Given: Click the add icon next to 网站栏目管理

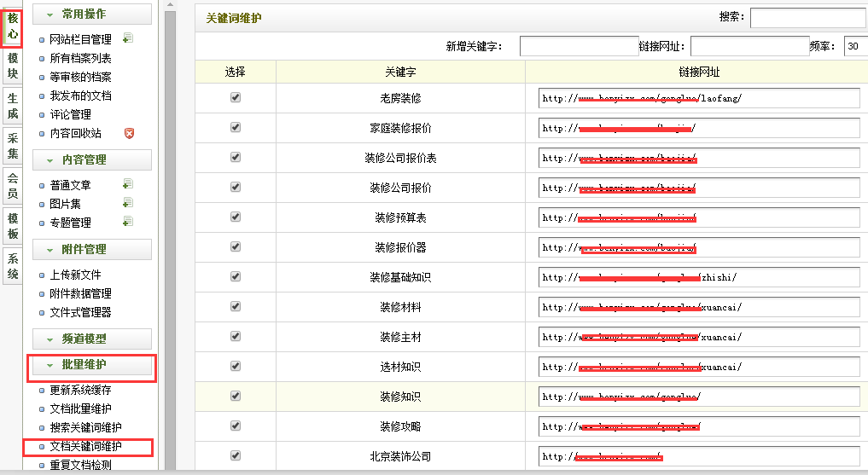Looking at the screenshot, I should pyautogui.click(x=128, y=38).
